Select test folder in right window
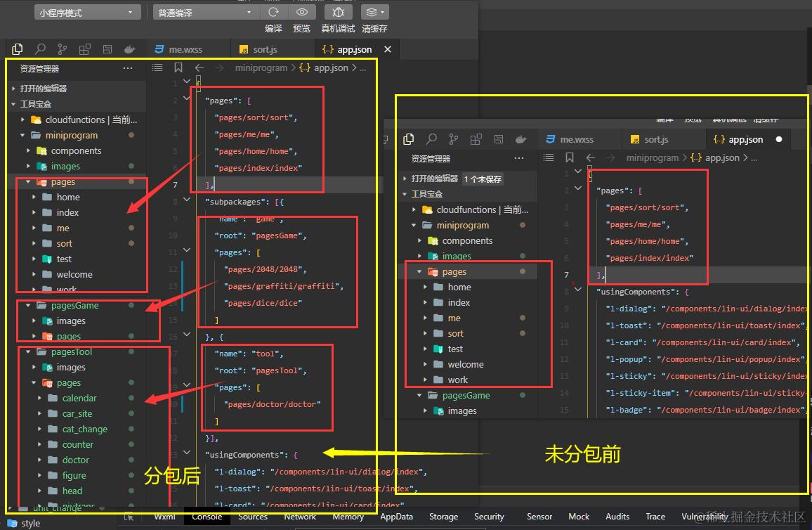 455,349
